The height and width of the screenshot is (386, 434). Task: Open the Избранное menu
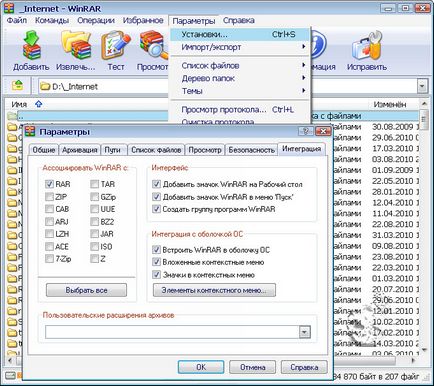pos(143,21)
